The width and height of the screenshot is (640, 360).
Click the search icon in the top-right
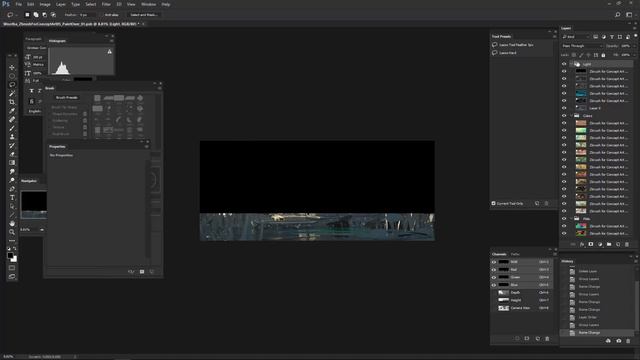point(618,15)
